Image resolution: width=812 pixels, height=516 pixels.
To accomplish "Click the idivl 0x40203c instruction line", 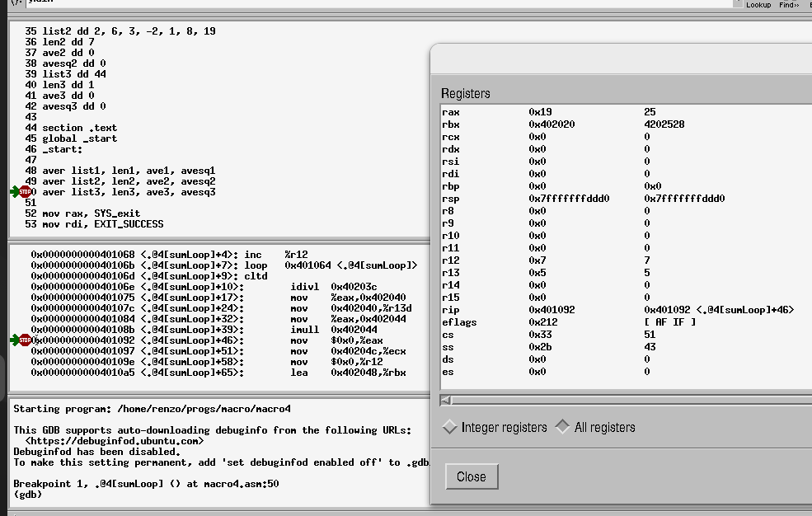I will (204, 287).
